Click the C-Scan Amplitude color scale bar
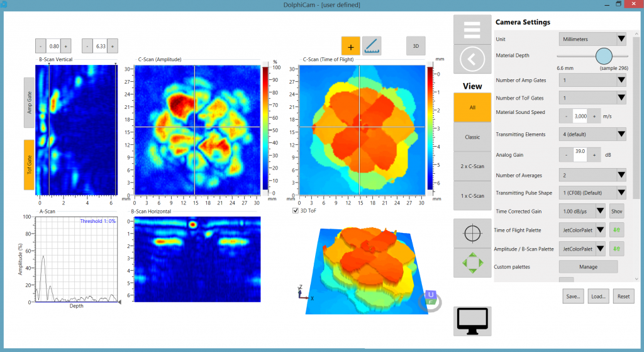This screenshot has height=352, width=644. pos(265,128)
